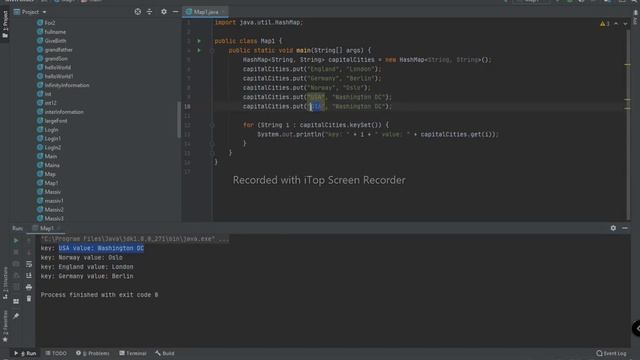This screenshot has width=640, height=360.
Task: Close the Map1 run tab
Action: click(59, 228)
